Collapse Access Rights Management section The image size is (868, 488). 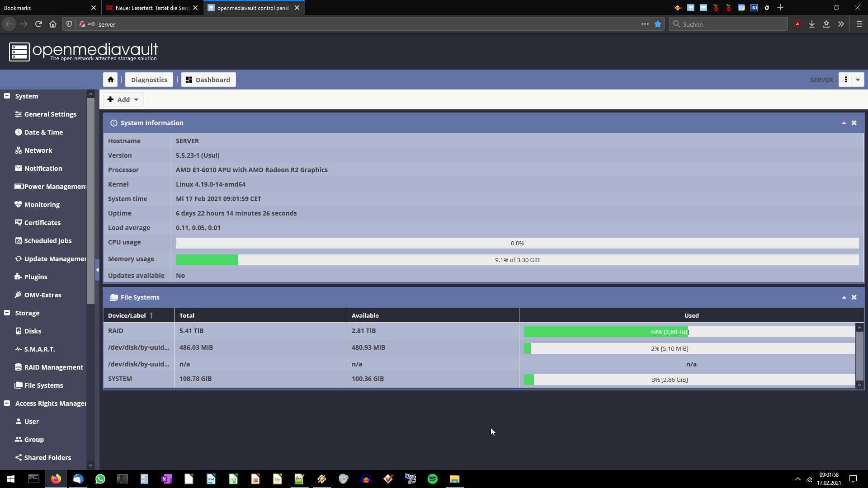pos(7,403)
